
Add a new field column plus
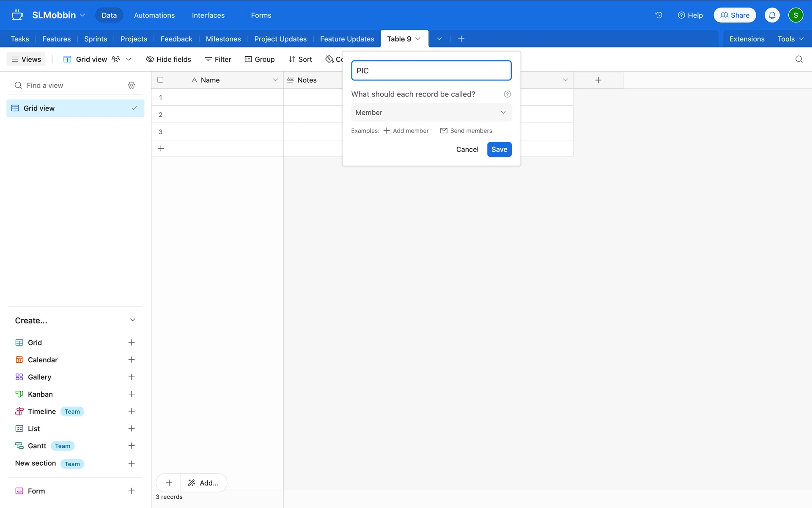(598, 80)
